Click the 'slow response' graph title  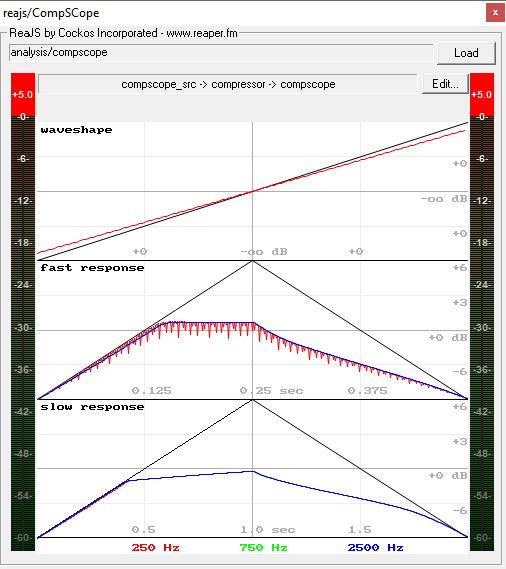tap(92, 407)
